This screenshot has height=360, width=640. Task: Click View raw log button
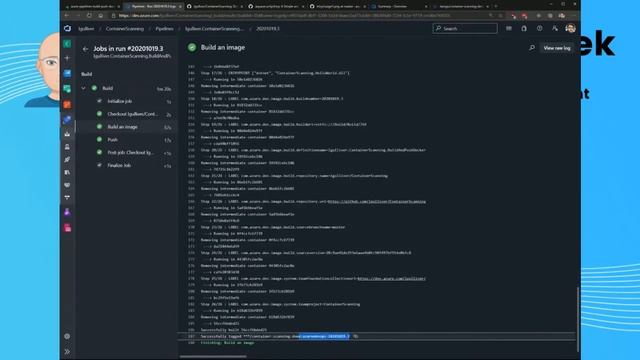(x=557, y=48)
